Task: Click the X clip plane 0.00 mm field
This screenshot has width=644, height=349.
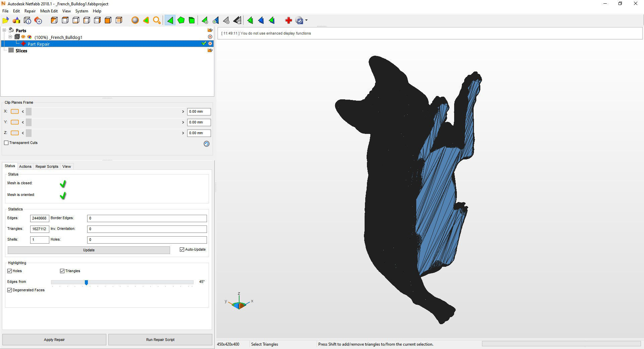Action: [x=199, y=111]
